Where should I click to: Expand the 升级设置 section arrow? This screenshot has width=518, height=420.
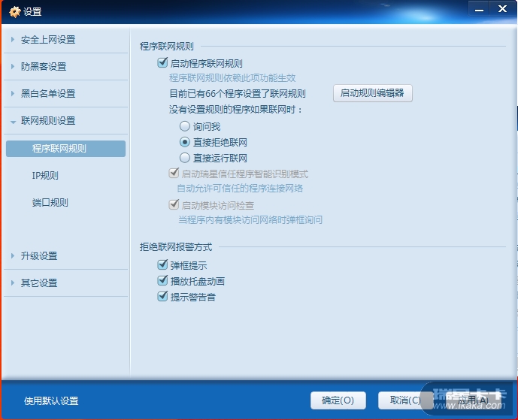(13, 256)
